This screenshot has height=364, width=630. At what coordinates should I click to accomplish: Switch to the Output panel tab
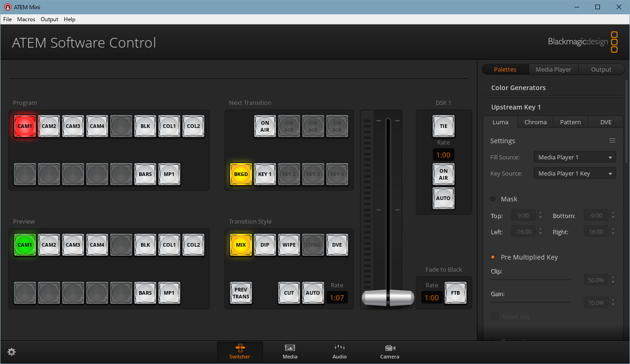(x=601, y=69)
